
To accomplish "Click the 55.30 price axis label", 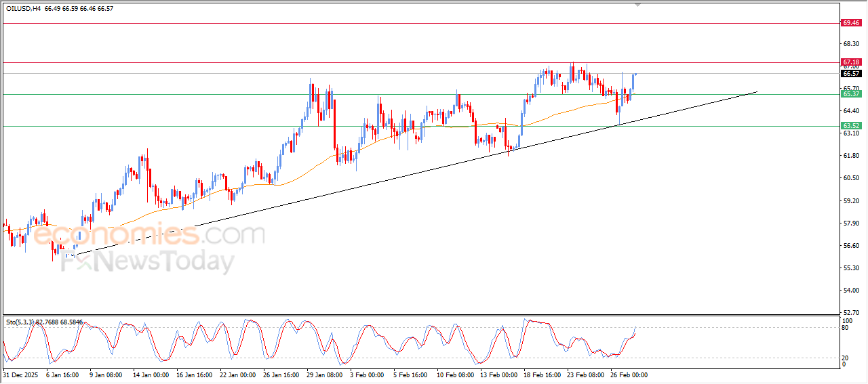I will [851, 268].
